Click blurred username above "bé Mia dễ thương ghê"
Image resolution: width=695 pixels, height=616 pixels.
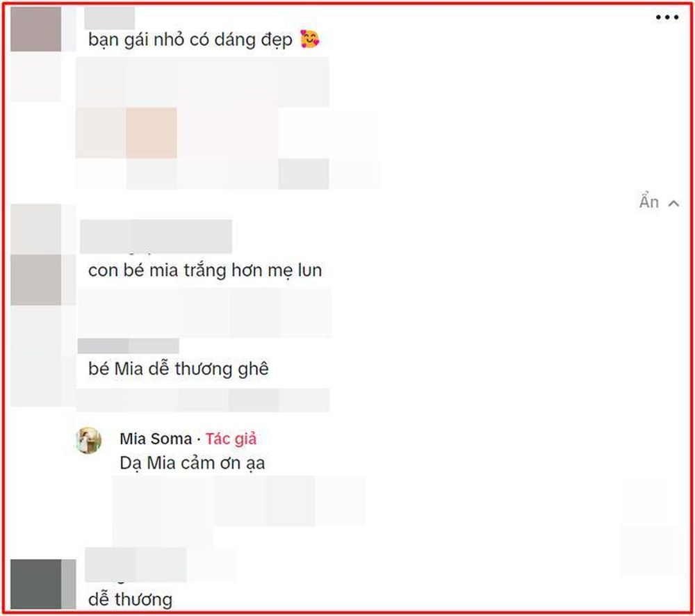128,346
